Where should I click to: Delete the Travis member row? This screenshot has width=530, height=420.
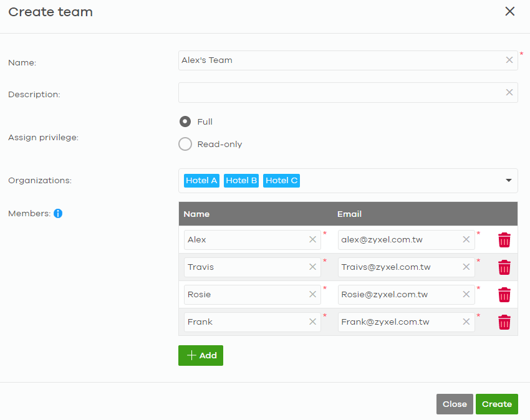(504, 267)
